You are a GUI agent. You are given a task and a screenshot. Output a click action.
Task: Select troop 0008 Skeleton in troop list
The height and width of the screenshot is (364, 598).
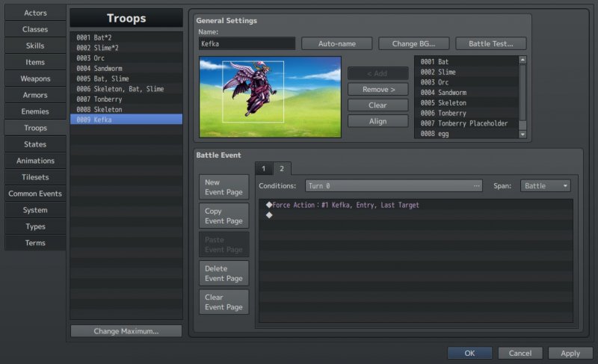click(126, 109)
